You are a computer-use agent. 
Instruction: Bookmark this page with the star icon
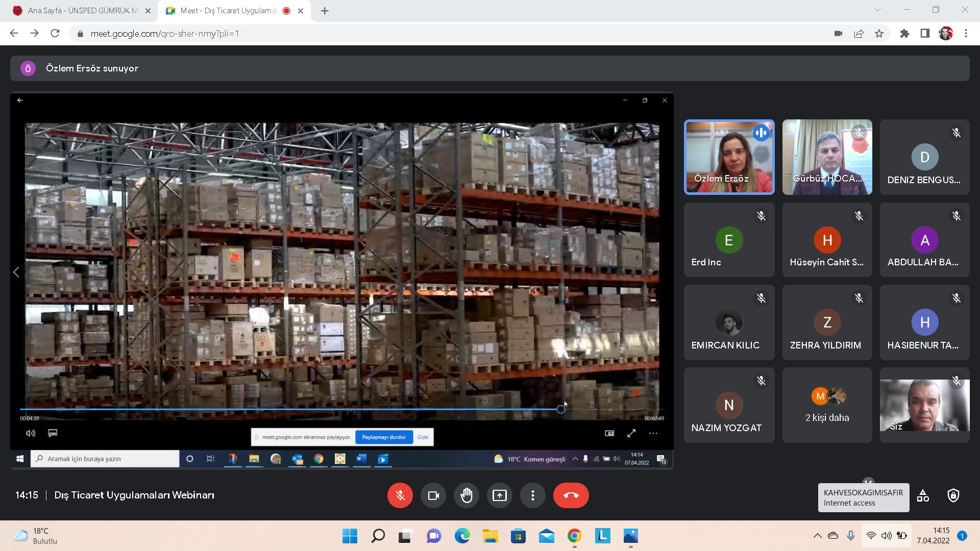[879, 34]
